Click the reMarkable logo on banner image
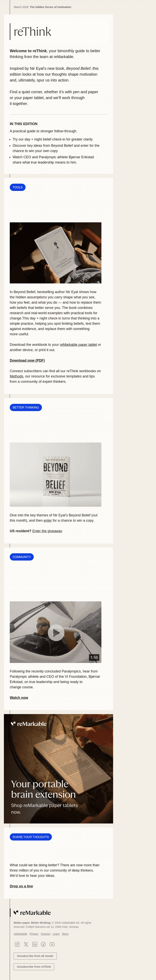156x980 pixels. (29, 724)
